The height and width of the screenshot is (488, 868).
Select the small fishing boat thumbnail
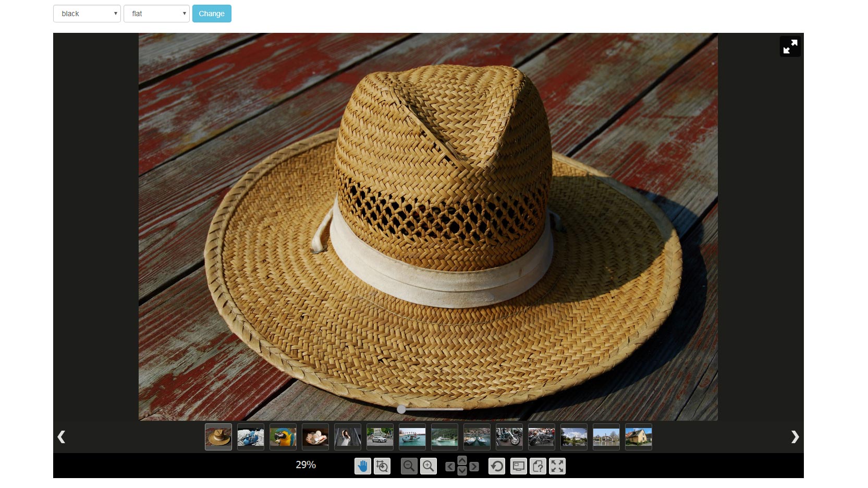(412, 437)
